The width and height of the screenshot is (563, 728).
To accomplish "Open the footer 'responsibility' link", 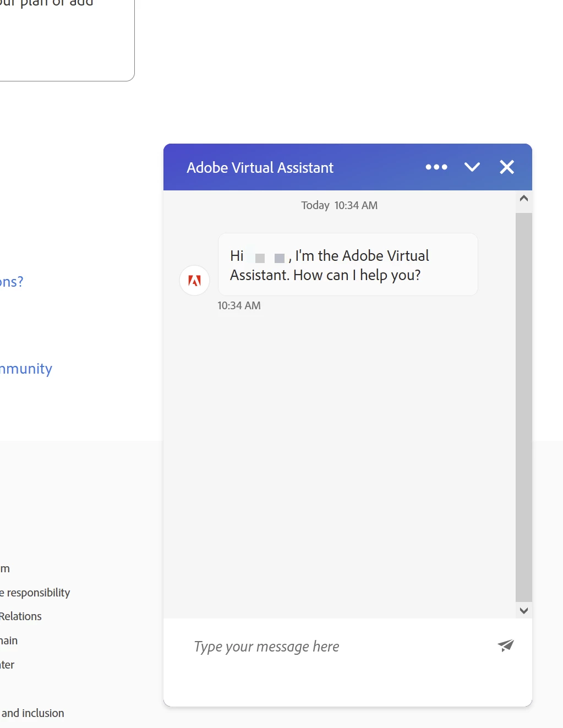I will pos(35,593).
